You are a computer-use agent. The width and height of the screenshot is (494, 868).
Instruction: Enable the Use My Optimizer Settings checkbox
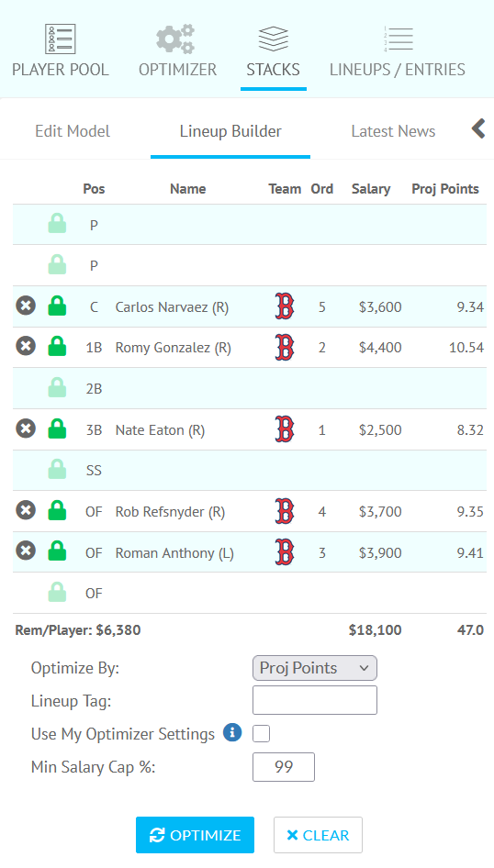[x=262, y=733]
